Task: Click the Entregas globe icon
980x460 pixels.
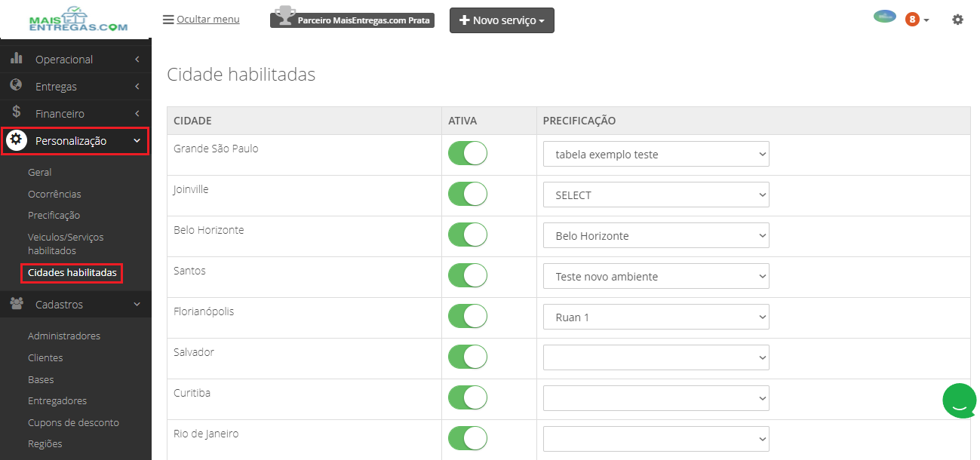Action: [x=17, y=86]
